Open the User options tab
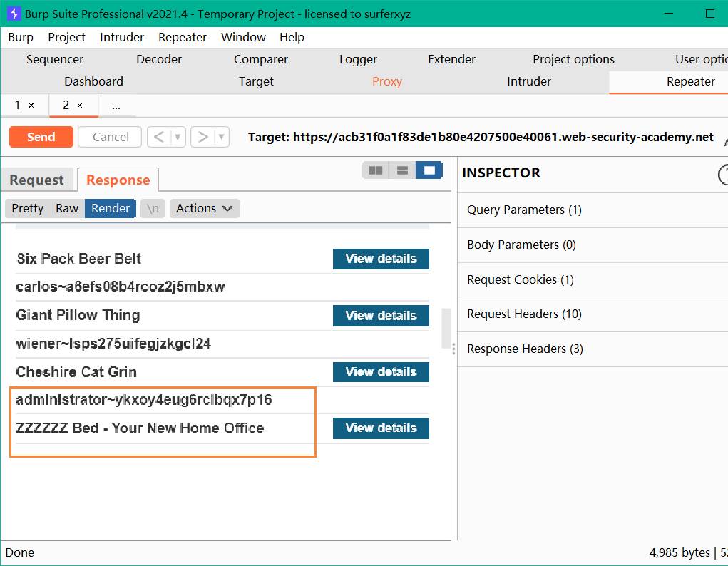The height and width of the screenshot is (566, 728). [701, 59]
